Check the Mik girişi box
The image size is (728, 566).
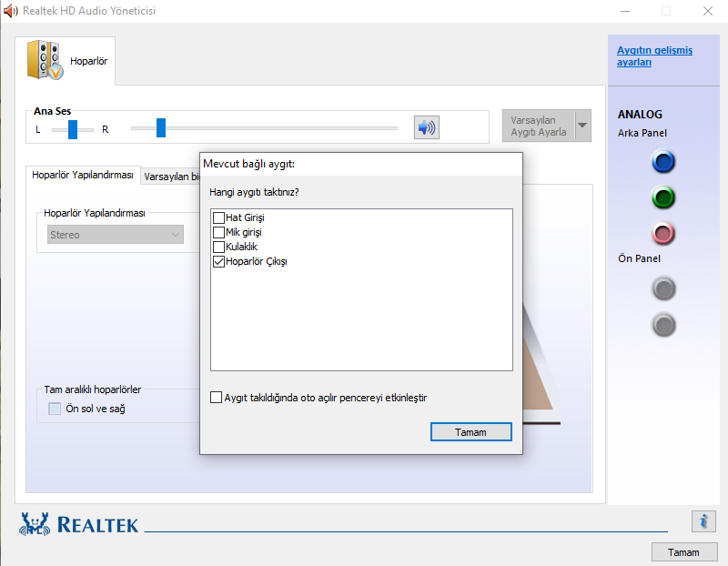(x=218, y=232)
